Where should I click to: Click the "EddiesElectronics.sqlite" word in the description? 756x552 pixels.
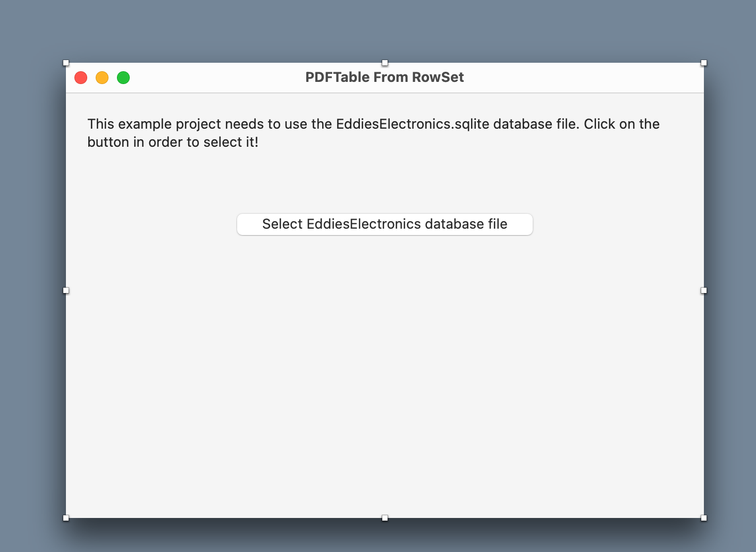413,124
